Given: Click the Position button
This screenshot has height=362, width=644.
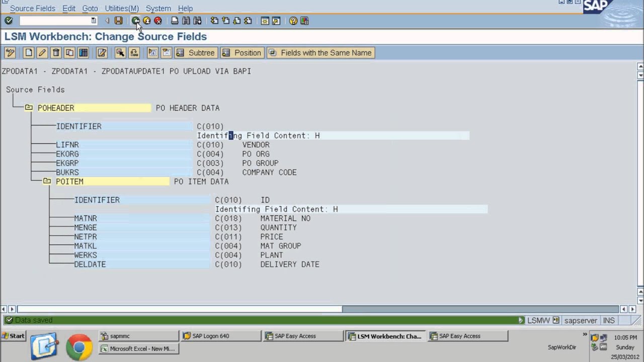Looking at the screenshot, I should coord(242,53).
